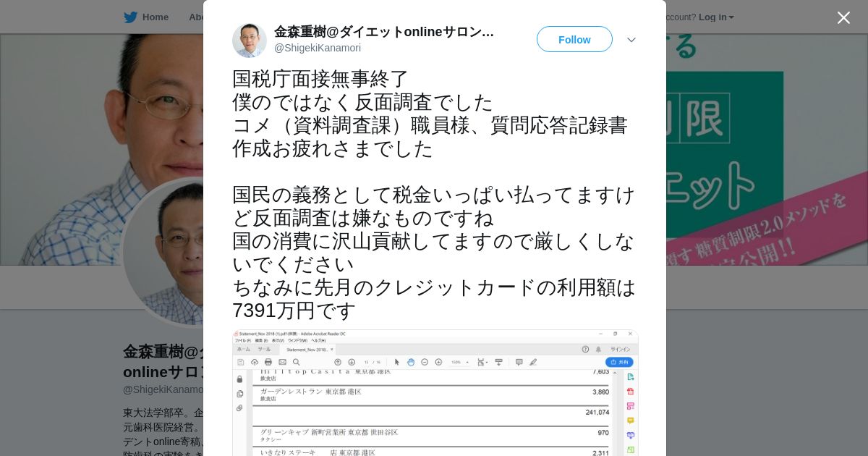
Task: Switch to the Statement_Nov 2018 document tab
Action: tap(310, 350)
